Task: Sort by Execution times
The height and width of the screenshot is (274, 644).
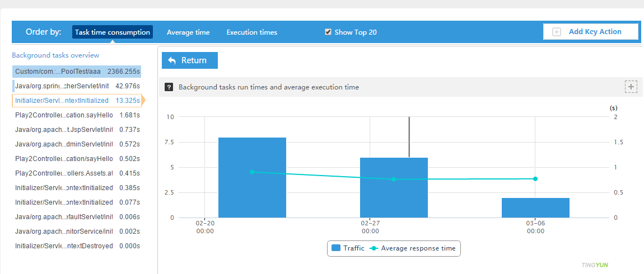Action: click(x=251, y=32)
